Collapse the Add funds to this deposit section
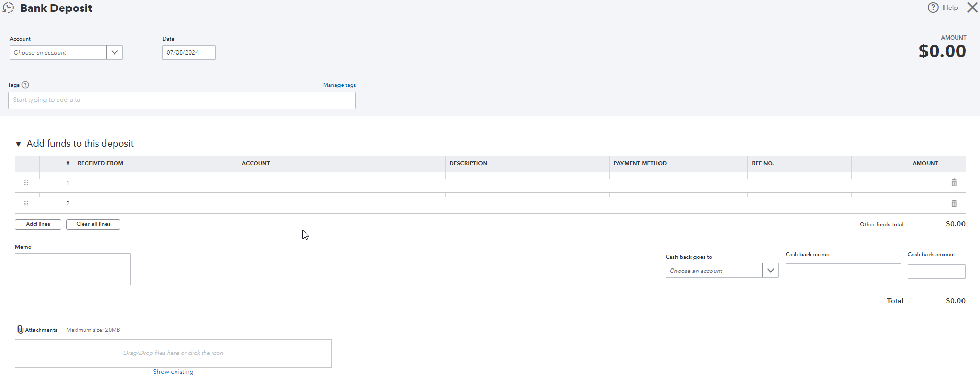Screen dimensions: 980x376 (19, 144)
